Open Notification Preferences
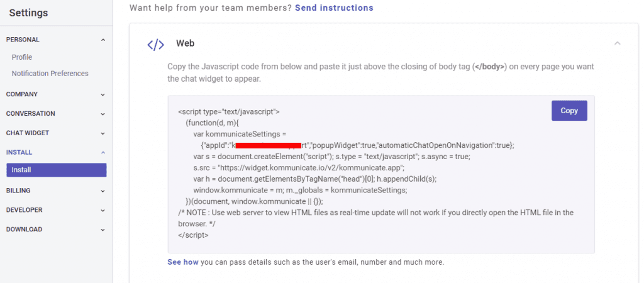Screen dimensions: 644x283 (x=50, y=74)
